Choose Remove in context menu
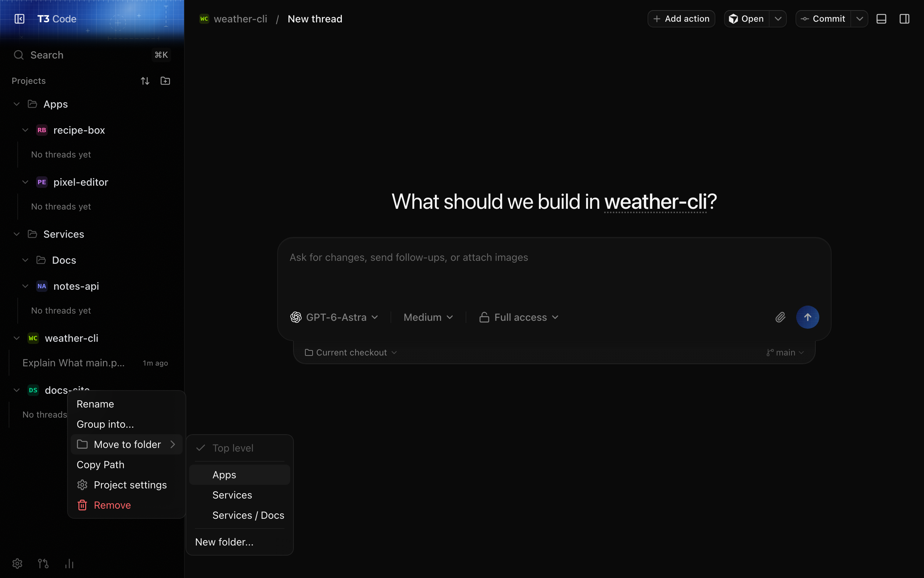 pos(126,505)
